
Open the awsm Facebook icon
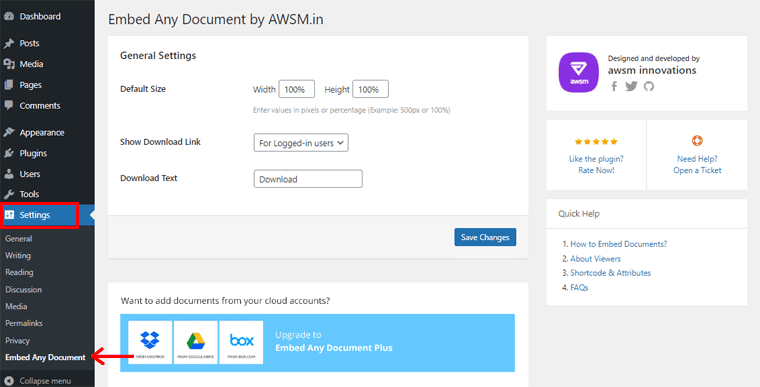614,86
